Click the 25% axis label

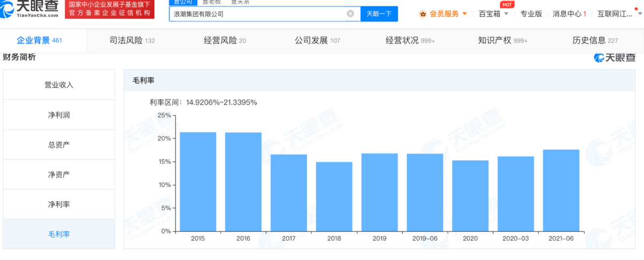(x=164, y=115)
